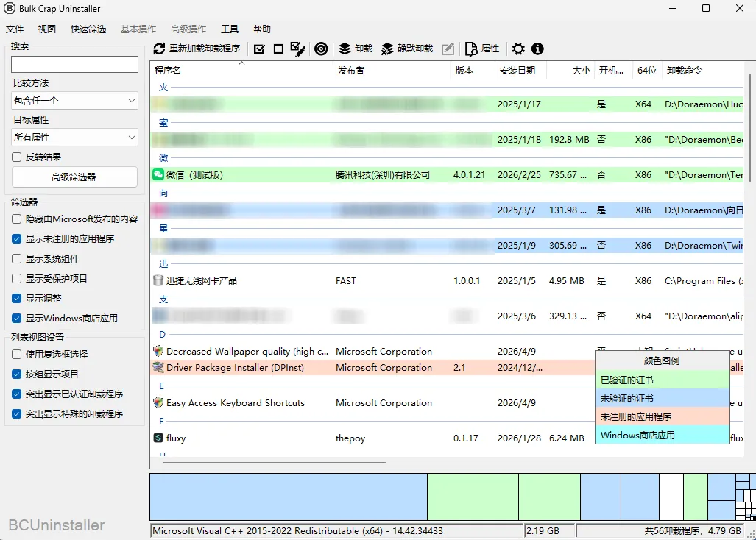Toggle the 反转结果 checkbox
The height and width of the screenshot is (540, 756).
tap(16, 157)
